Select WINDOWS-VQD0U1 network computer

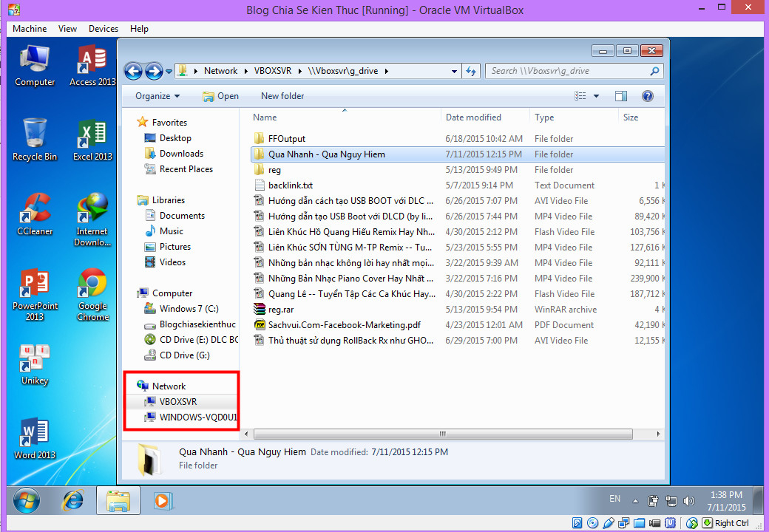(x=191, y=417)
